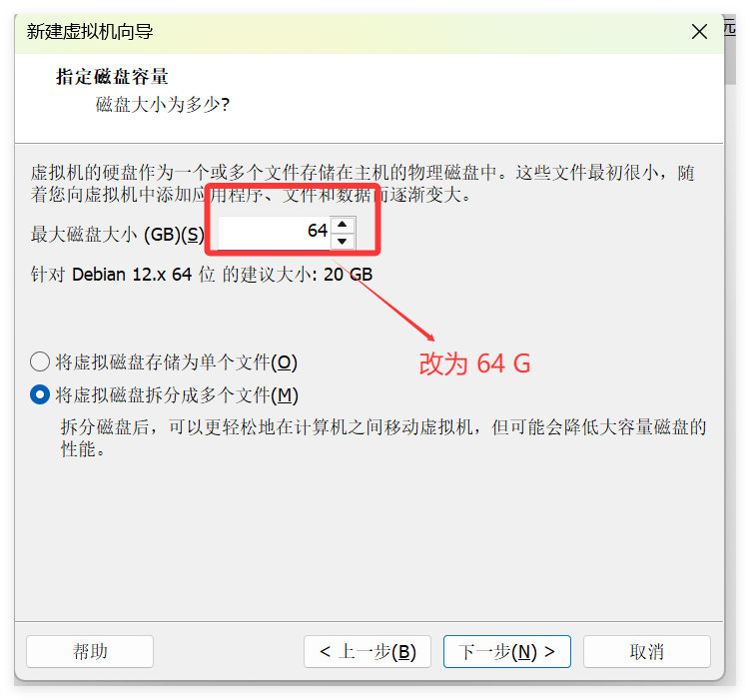
Task: Click the 拆分磁盘后 description paragraph
Action: tap(383, 438)
